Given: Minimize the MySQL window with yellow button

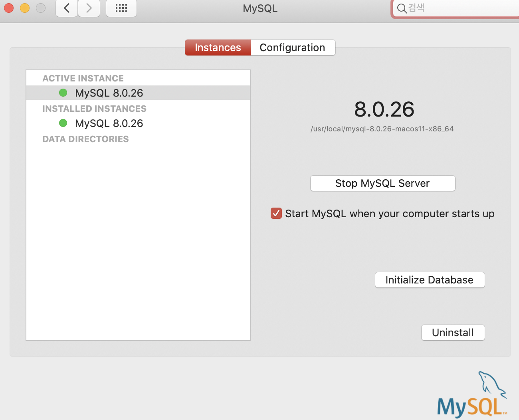Looking at the screenshot, I should click(25, 8).
